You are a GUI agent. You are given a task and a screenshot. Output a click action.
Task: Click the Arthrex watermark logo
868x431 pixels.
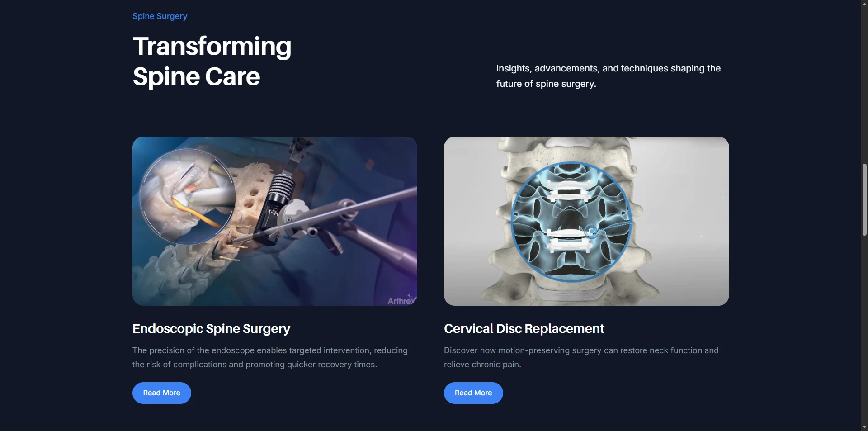click(x=401, y=300)
